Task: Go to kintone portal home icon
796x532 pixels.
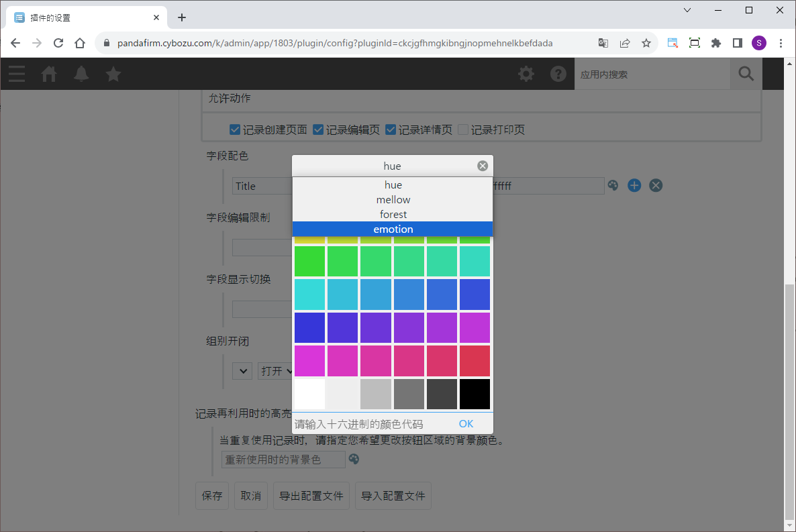Action: [x=49, y=74]
